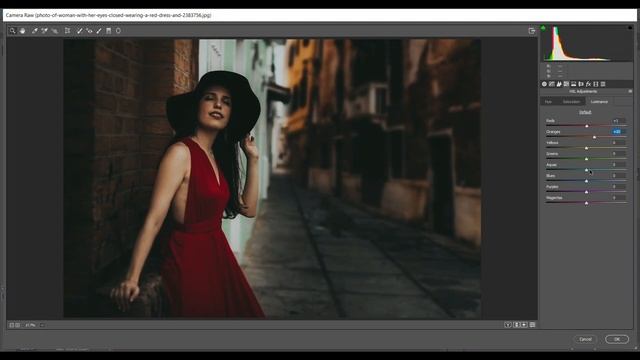Toggle between current and default settings icon
The image size is (640, 360).
pos(533,325)
